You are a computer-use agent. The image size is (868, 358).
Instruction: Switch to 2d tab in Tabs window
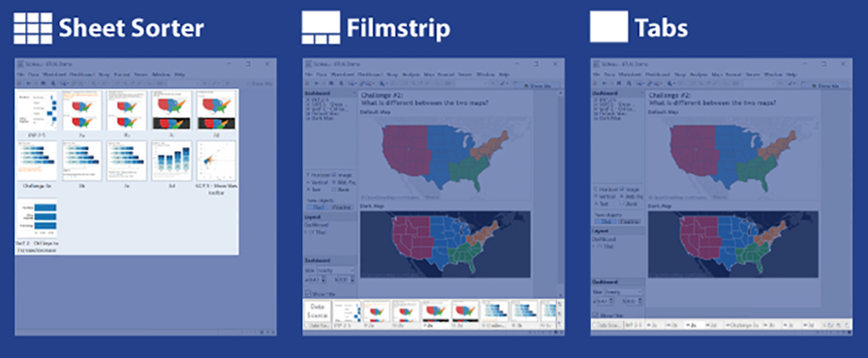click(712, 325)
